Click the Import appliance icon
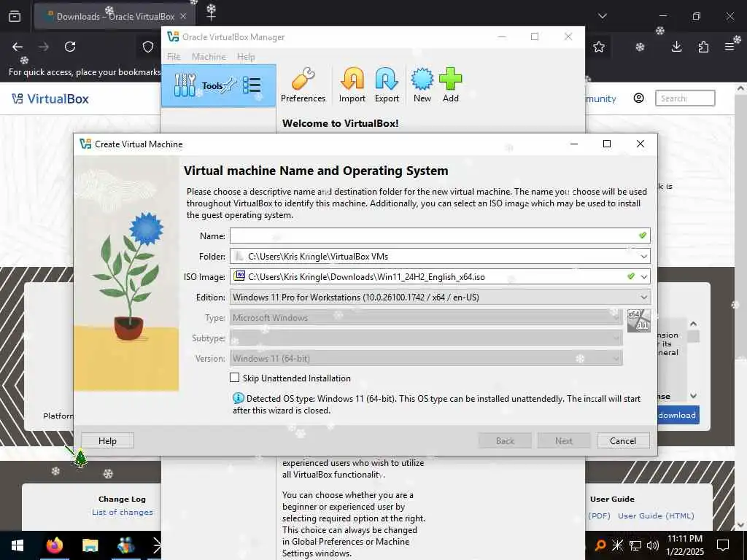The height and width of the screenshot is (560, 747). point(352,85)
